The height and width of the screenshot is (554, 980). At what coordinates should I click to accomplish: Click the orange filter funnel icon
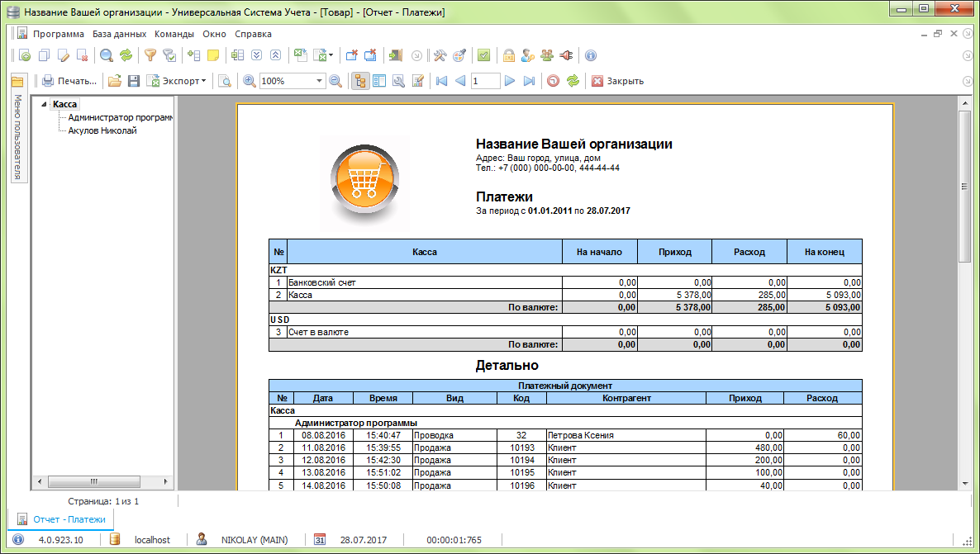pyautogui.click(x=150, y=55)
